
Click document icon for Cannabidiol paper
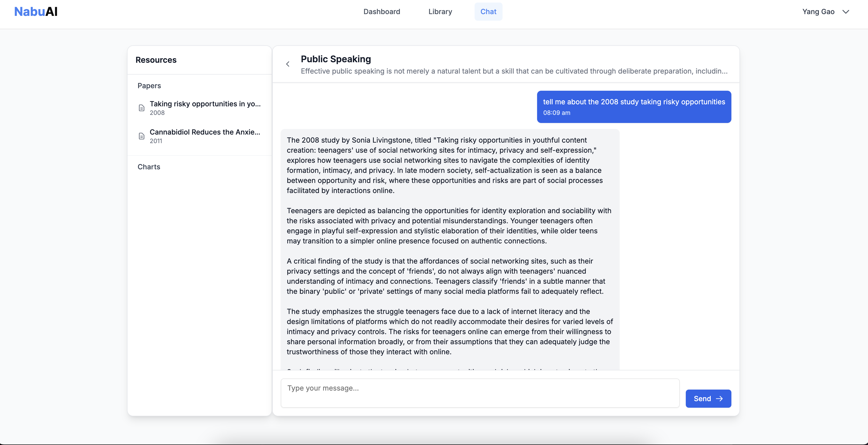[x=142, y=136]
